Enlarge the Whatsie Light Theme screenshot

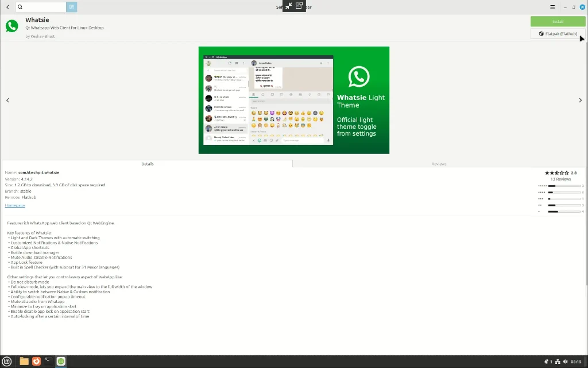coord(293,100)
